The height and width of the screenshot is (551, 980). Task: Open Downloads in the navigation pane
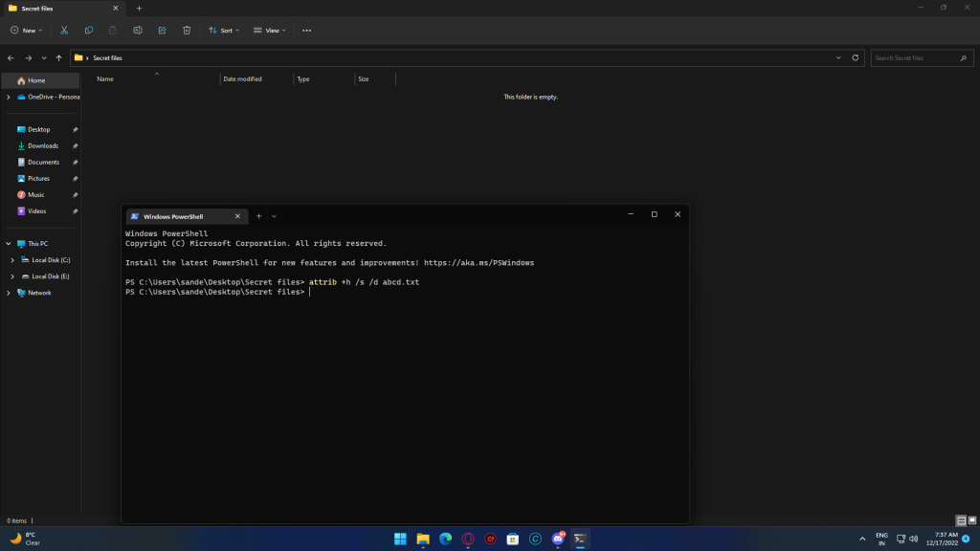43,145
